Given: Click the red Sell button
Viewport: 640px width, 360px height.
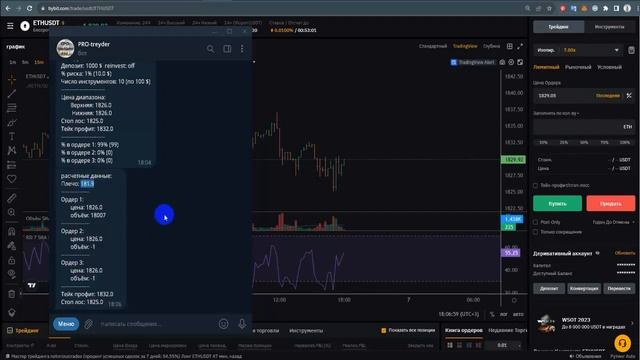Looking at the screenshot, I should pos(611,203).
